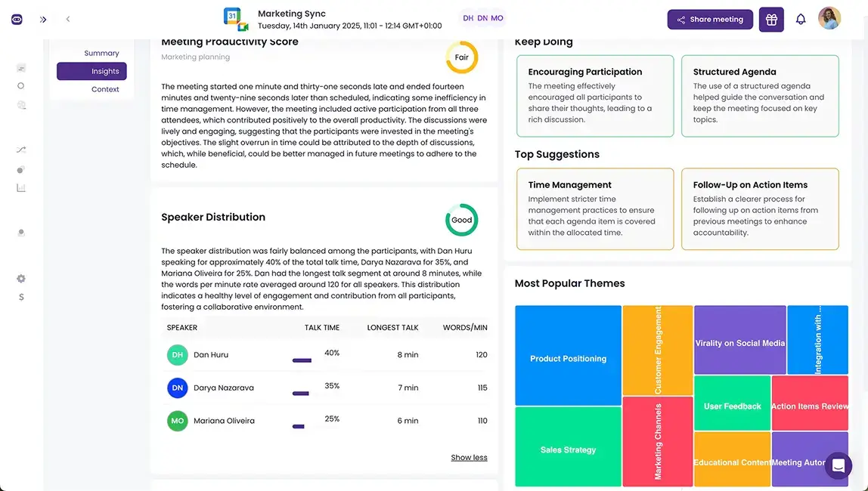Collapse the speaker table via Show less

[469, 457]
